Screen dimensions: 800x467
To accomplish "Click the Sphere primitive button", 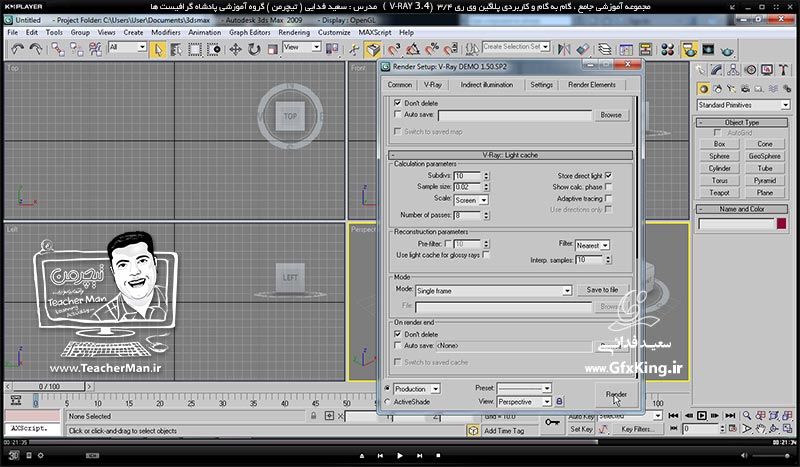I will pyautogui.click(x=719, y=156).
